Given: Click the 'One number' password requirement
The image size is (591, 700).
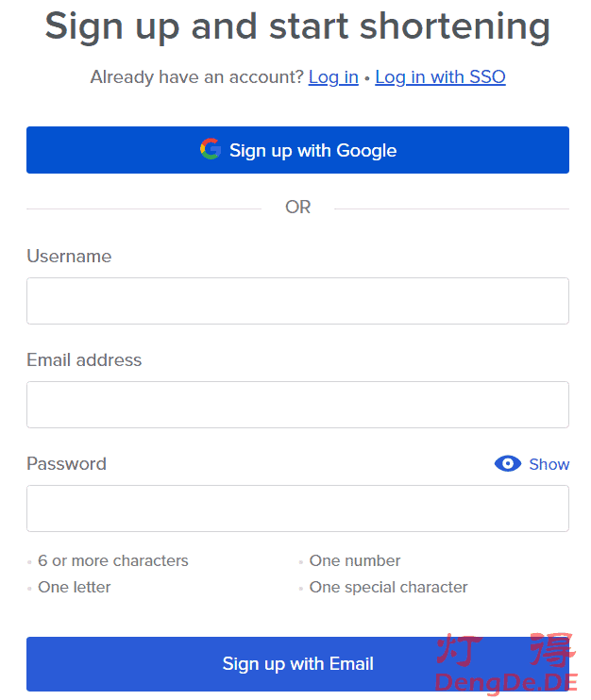Looking at the screenshot, I should point(355,560).
